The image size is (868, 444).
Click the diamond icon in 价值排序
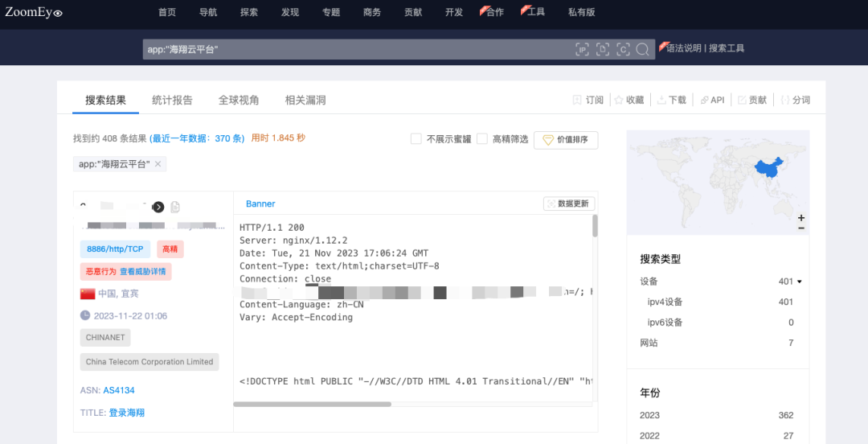547,140
